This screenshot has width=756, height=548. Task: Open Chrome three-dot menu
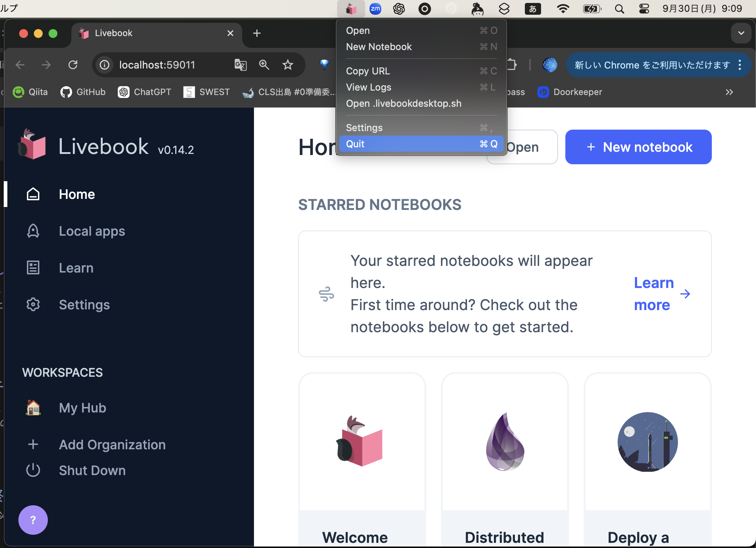[x=740, y=65]
